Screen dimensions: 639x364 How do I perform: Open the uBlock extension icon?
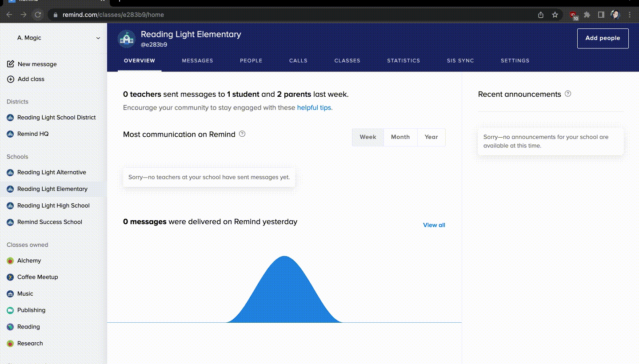574,16
